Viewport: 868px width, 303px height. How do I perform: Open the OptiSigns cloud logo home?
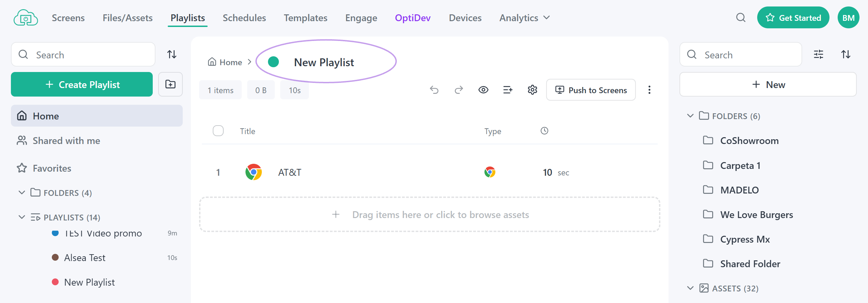[26, 18]
